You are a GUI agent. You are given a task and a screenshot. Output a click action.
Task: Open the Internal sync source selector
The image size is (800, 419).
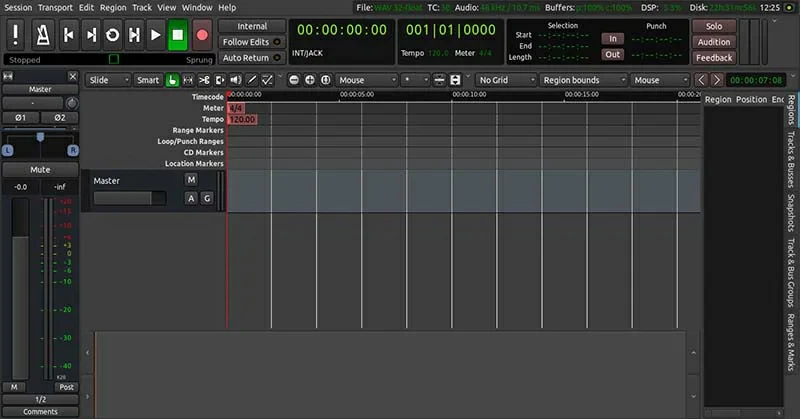coord(252,26)
